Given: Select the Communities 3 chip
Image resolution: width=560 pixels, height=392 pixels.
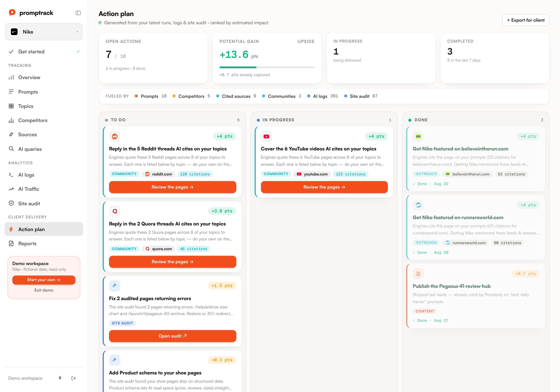Looking at the screenshot, I should point(282,96).
